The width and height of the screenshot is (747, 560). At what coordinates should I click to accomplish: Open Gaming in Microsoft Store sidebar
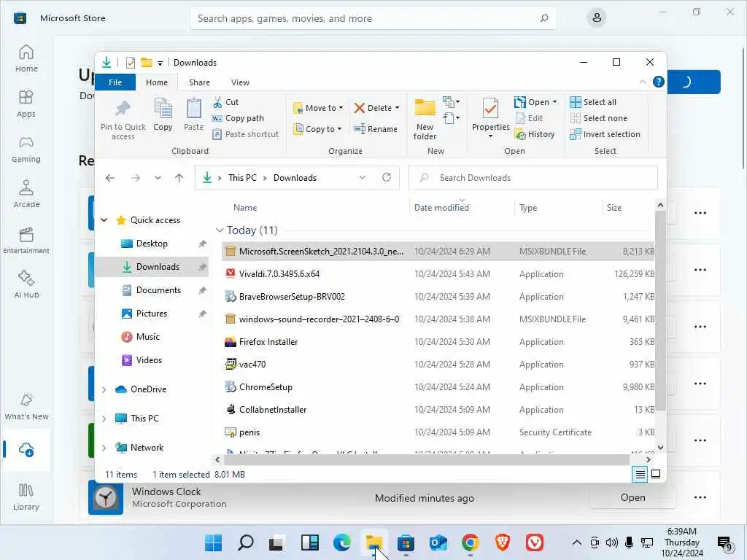(x=26, y=149)
